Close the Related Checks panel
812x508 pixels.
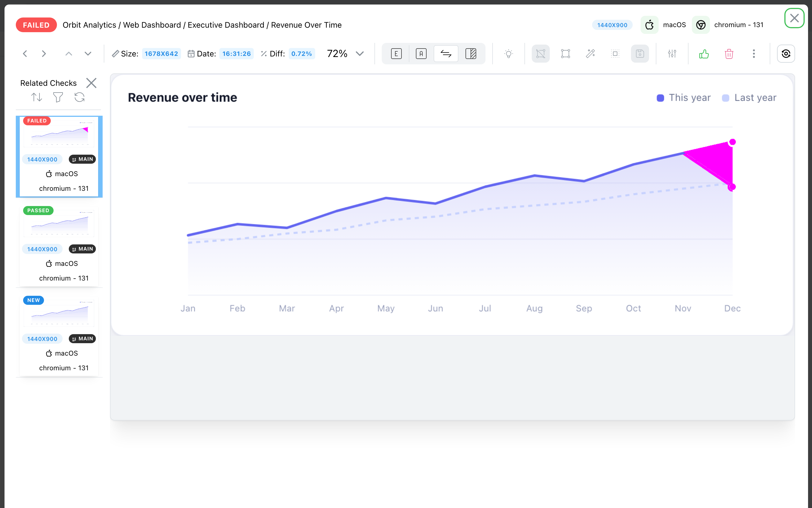(91, 83)
